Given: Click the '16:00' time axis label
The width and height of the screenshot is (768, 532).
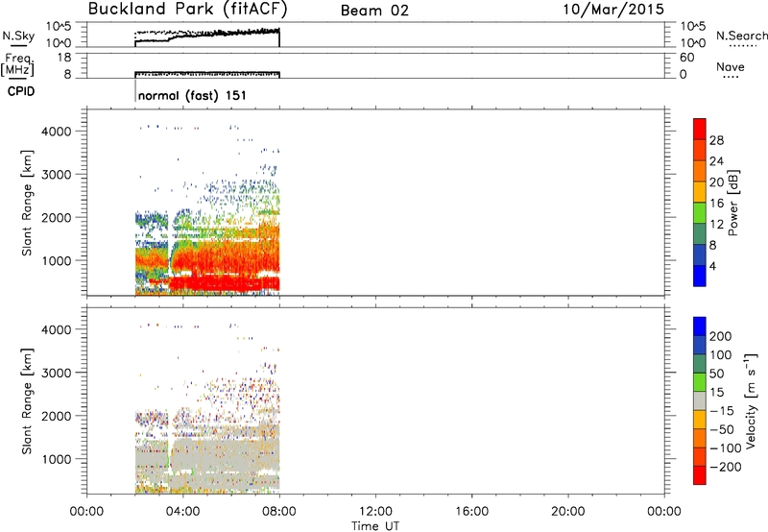Looking at the screenshot, I should coord(471,512).
